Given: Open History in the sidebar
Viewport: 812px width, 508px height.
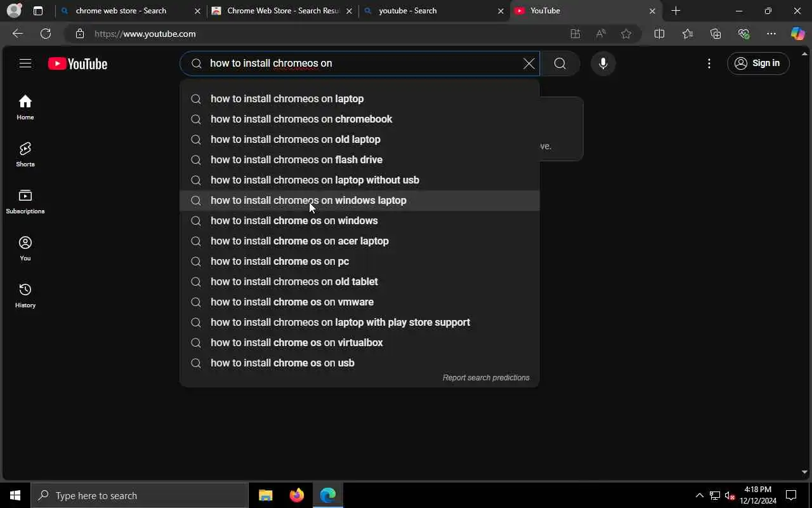Looking at the screenshot, I should [x=25, y=295].
